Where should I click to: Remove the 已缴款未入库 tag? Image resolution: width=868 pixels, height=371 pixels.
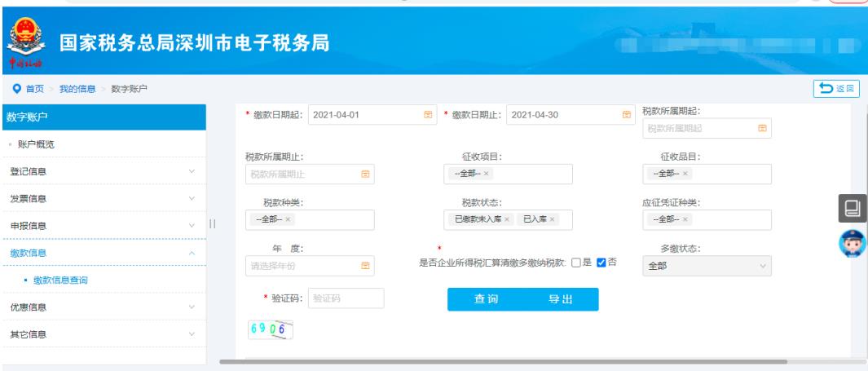tap(506, 219)
